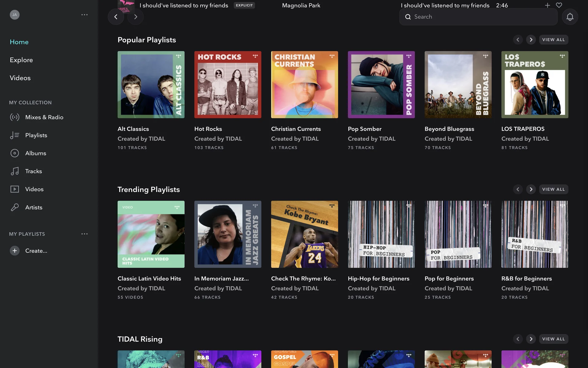Add track using the plus icon

coord(547,5)
